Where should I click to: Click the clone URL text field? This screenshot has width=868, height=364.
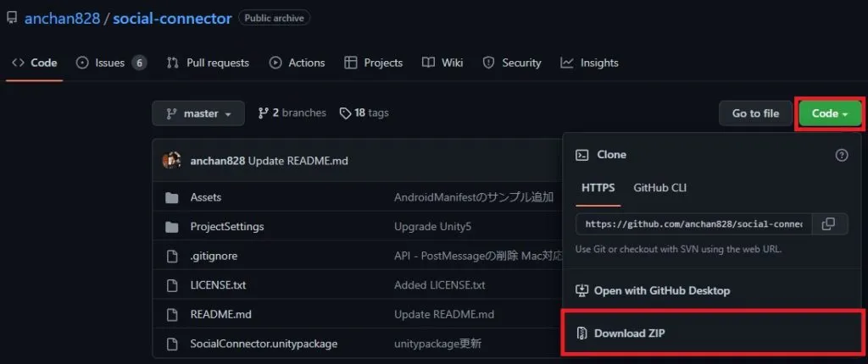pos(693,223)
